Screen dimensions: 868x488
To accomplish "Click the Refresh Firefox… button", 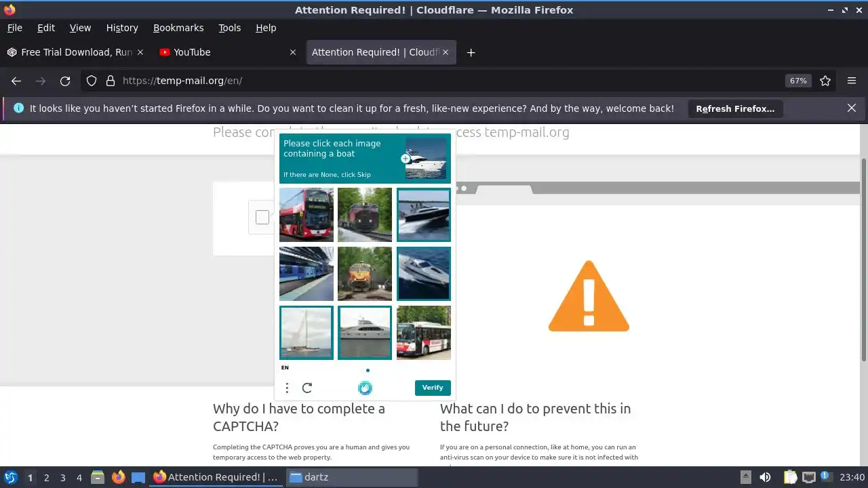I will point(735,108).
